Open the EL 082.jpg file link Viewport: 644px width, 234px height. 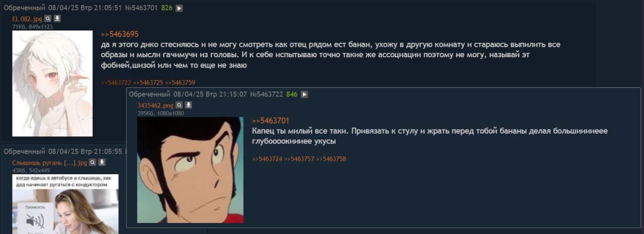coord(27,19)
